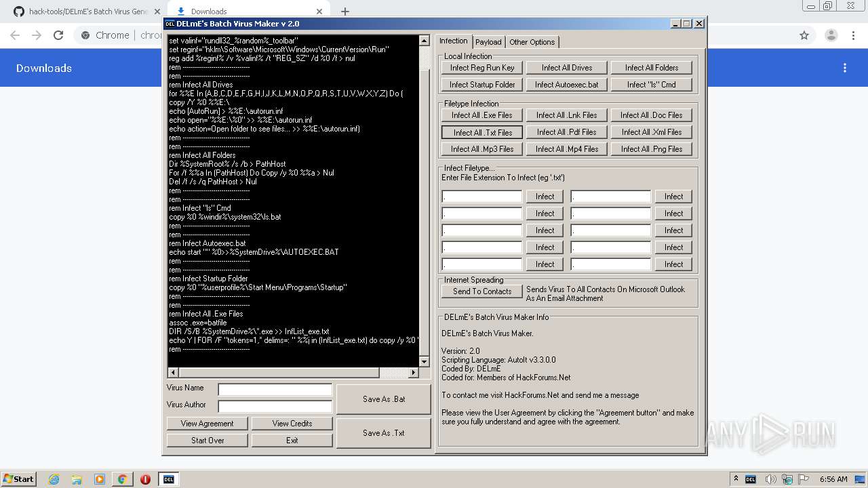Open a new Chrome tab

pos(344,11)
